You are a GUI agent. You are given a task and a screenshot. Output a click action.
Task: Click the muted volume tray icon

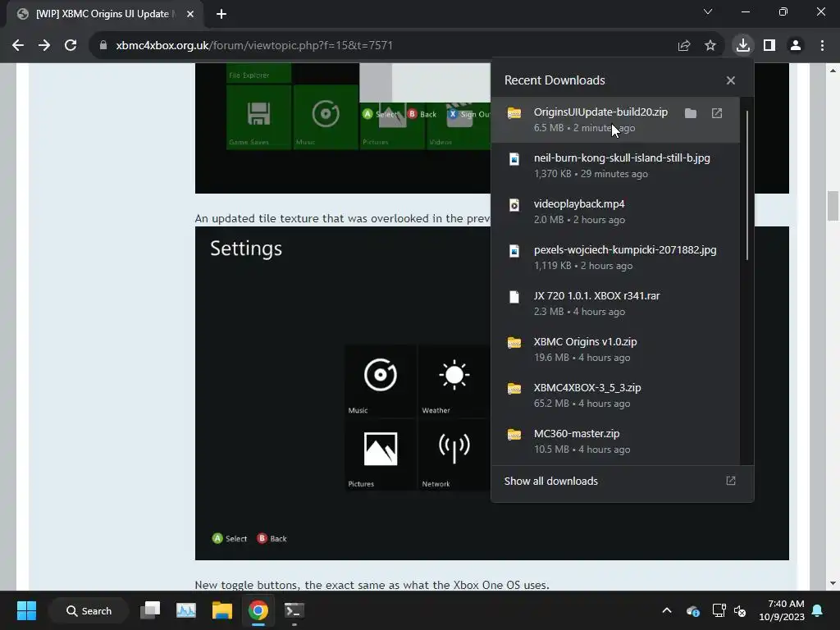tap(741, 610)
